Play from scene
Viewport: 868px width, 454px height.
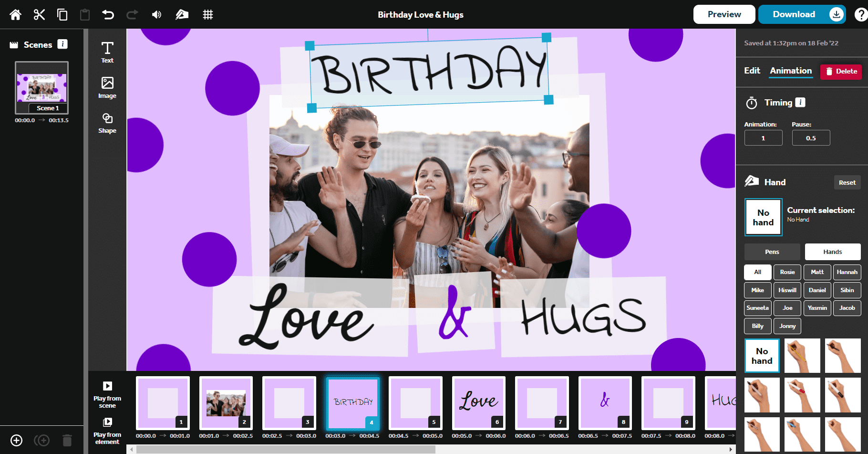click(x=107, y=395)
